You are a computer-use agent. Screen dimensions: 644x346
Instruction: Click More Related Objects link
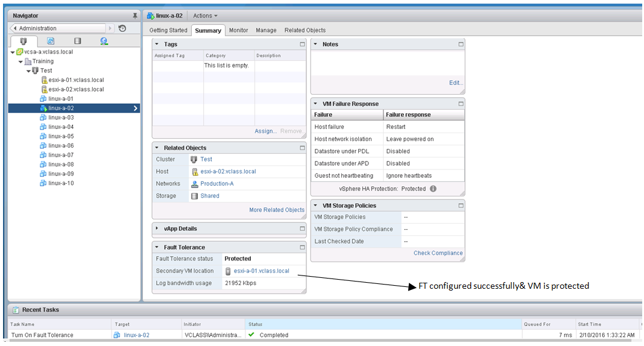[x=277, y=210]
